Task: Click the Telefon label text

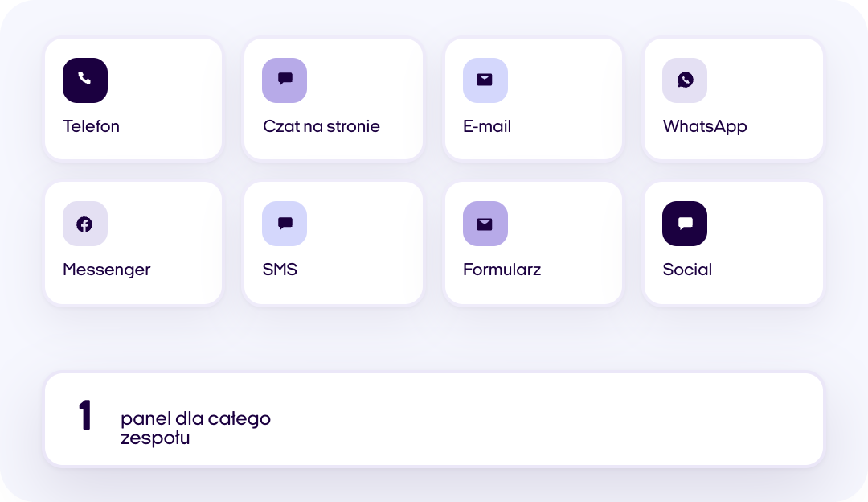Action: click(x=91, y=126)
